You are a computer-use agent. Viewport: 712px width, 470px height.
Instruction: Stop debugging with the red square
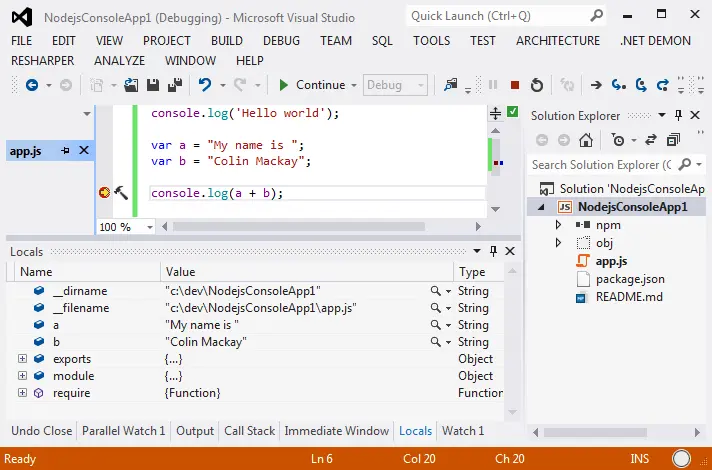pos(514,85)
